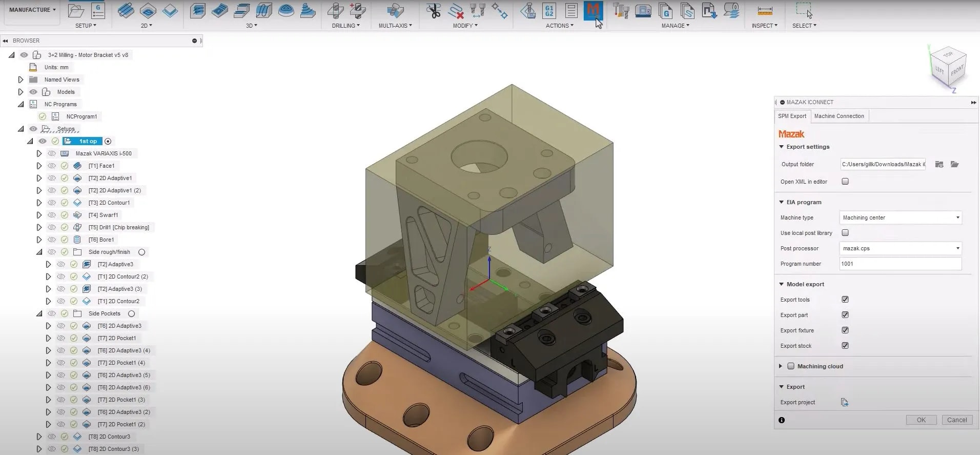The image size is (980, 455).
Task: Collapse the NC Programs tree node
Action: pos(21,104)
